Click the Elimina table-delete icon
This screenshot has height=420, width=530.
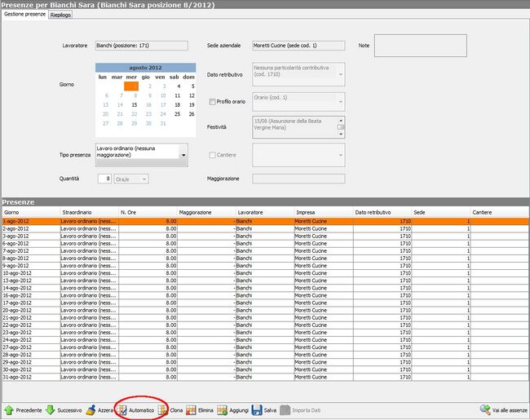coord(191,410)
